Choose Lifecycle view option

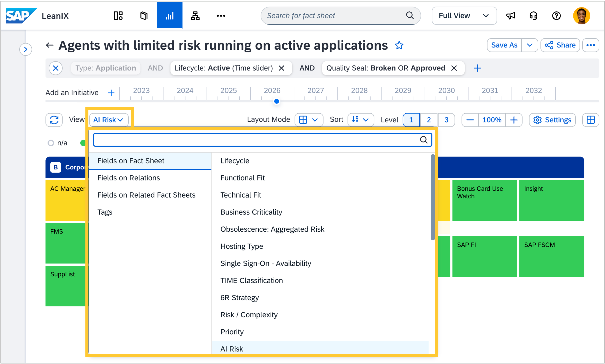(x=320, y=161)
